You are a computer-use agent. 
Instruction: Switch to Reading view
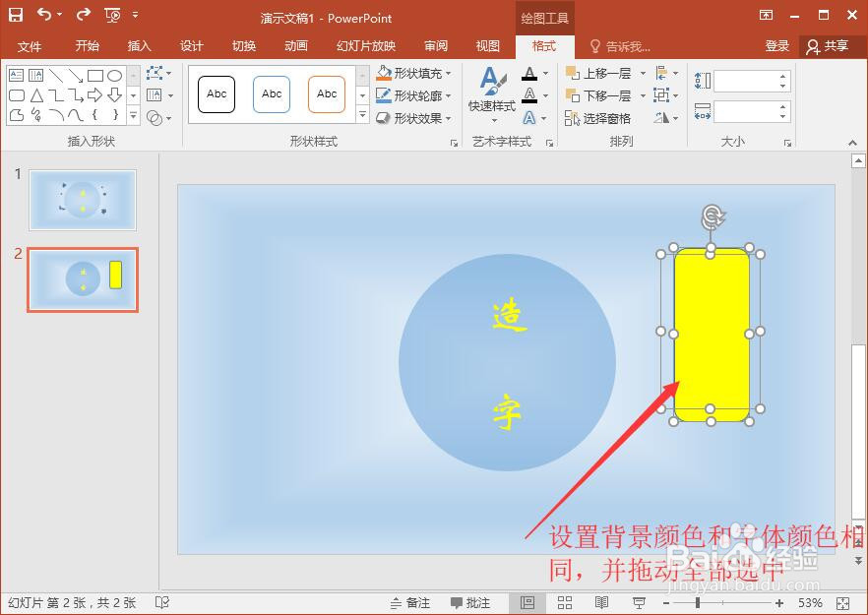tap(601, 603)
